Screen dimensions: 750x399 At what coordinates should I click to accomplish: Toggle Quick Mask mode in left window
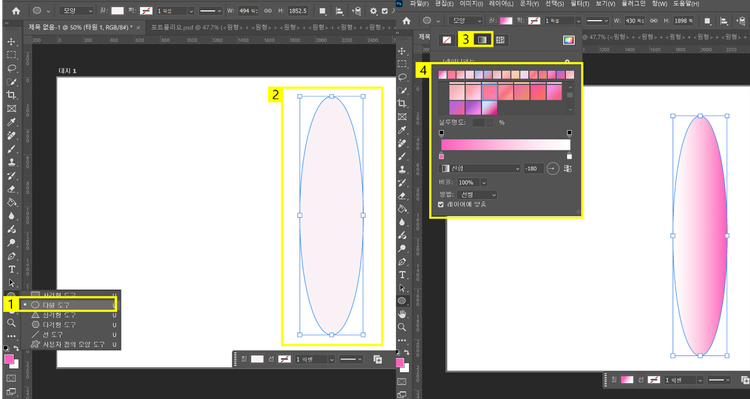pyautogui.click(x=11, y=378)
